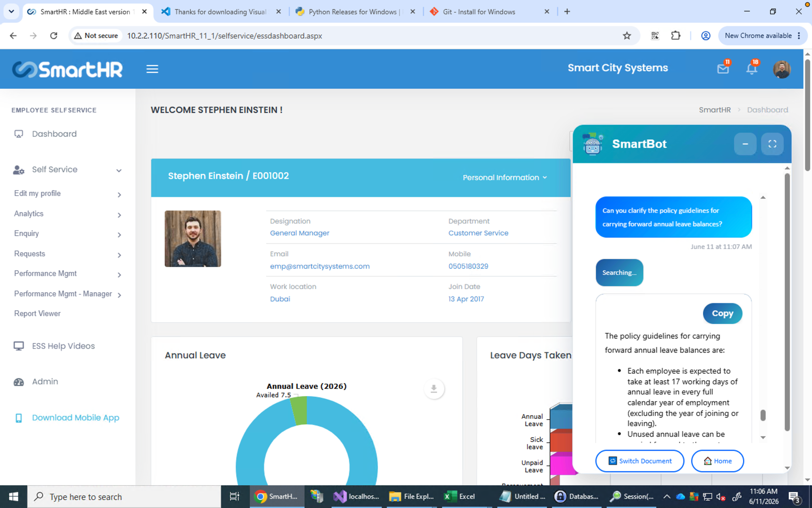Download the Annual Leave chart
Screen dimensions: 812x508
coord(434,389)
